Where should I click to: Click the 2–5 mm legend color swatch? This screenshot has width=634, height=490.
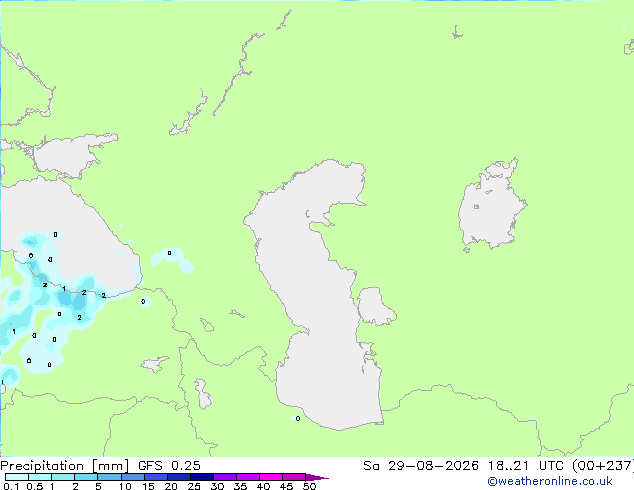[x=86, y=477]
